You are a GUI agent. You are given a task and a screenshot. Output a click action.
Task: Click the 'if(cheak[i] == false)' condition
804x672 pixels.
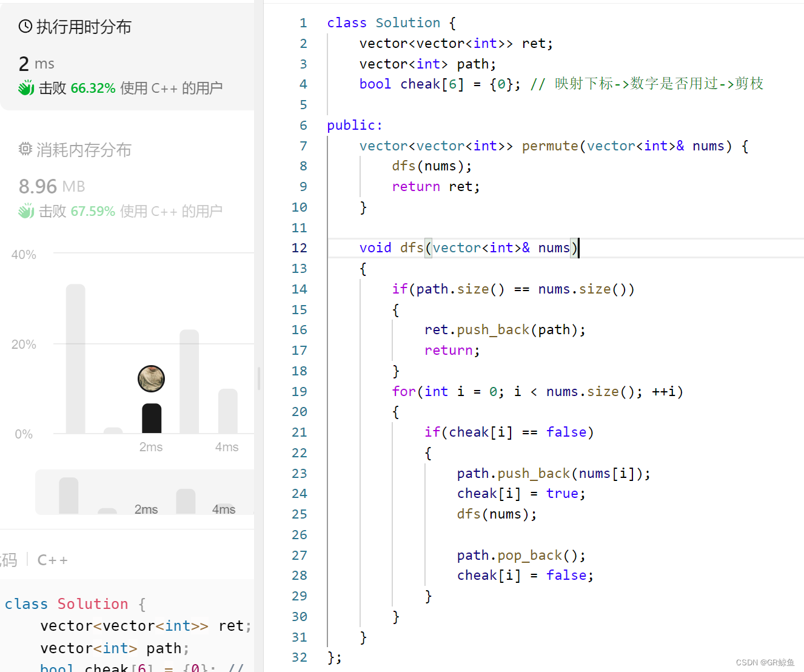(x=509, y=432)
